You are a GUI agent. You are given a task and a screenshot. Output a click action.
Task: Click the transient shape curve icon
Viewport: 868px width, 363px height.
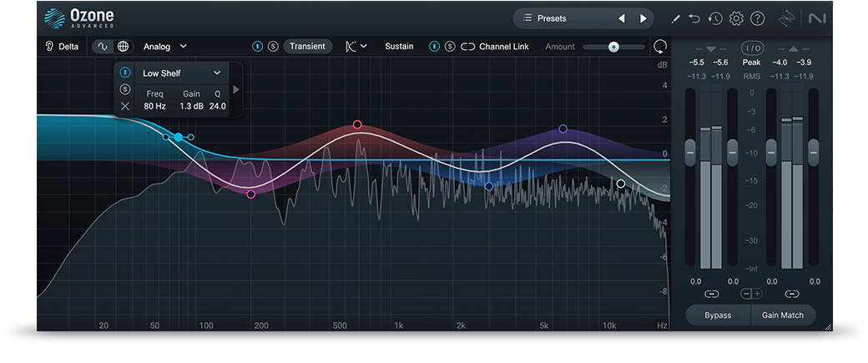(351, 47)
